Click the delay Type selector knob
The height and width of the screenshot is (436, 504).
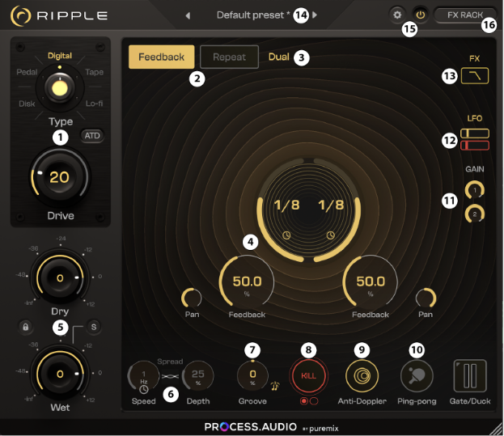[60, 88]
